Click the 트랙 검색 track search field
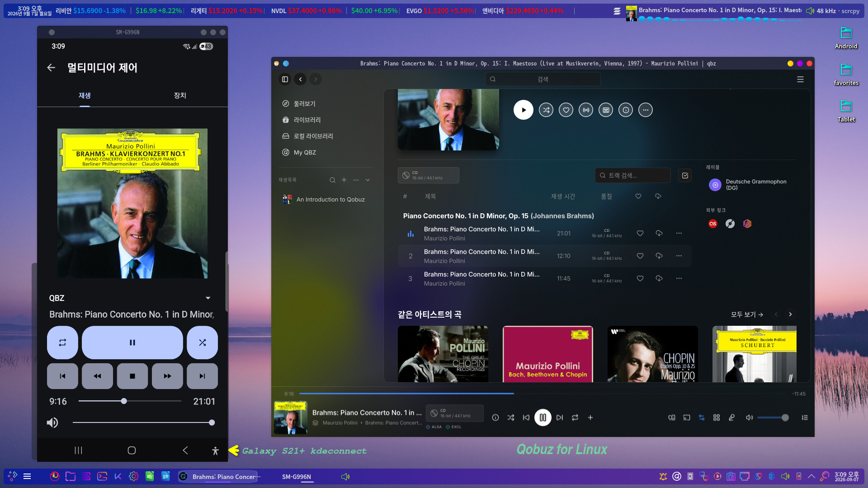 tap(633, 175)
